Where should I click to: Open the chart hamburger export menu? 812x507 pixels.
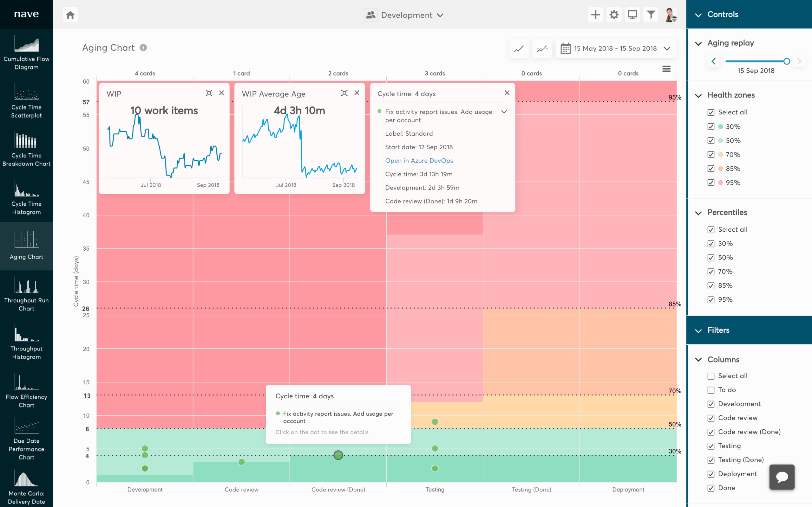pos(667,68)
